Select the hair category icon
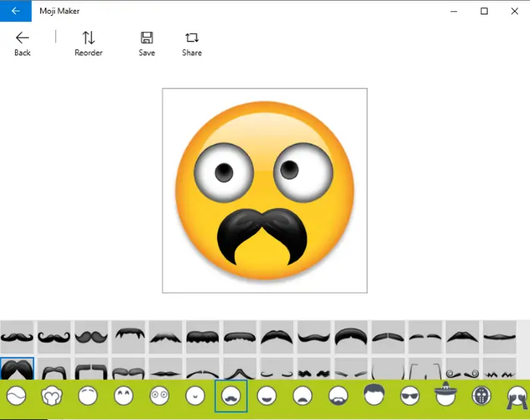Image resolution: width=530 pixels, height=420 pixels. [374, 395]
